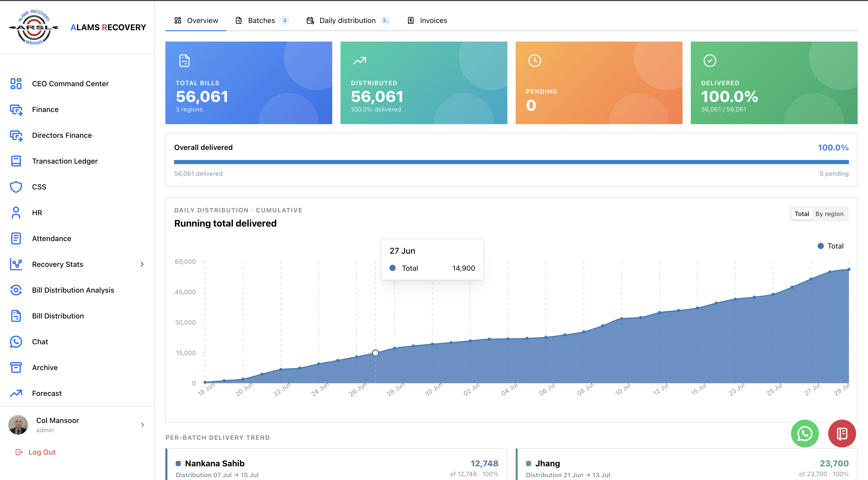The image size is (868, 480).
Task: Click the Transaction Ledger book icon
Action: (x=16, y=161)
